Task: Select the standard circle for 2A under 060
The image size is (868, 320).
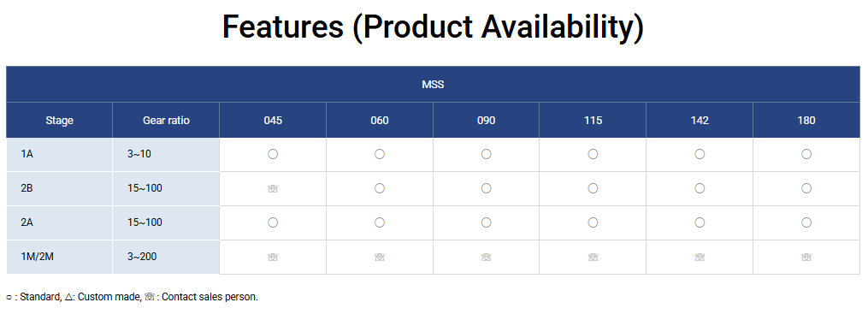Action: 379,222
